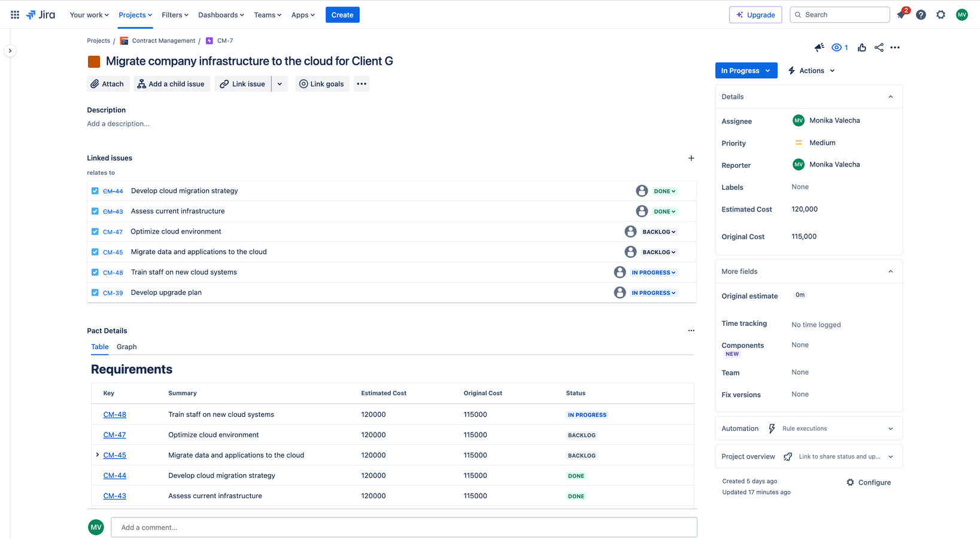Select the Table tab
The image size is (980, 539).
tap(99, 347)
